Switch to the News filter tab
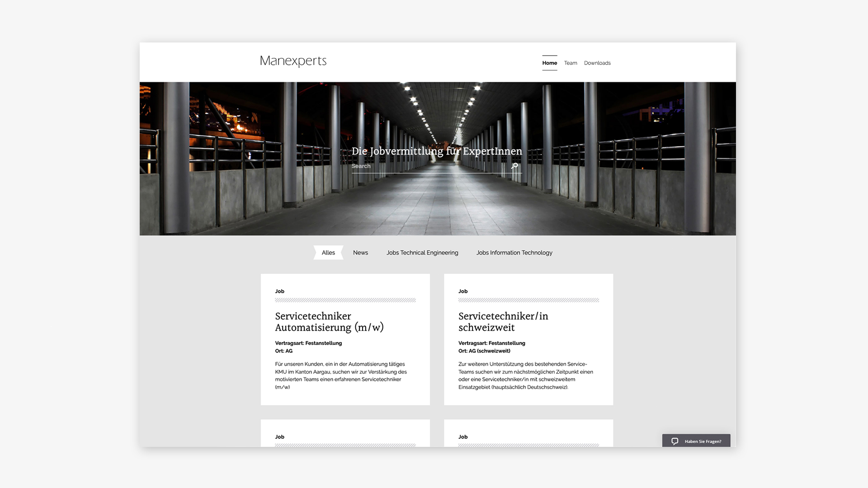The height and width of the screenshot is (488, 868). tap(360, 253)
